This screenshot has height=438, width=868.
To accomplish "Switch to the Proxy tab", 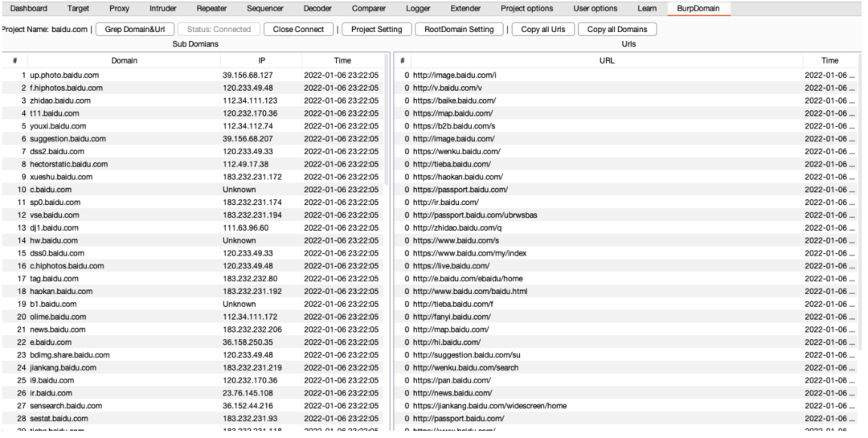I will click(x=119, y=8).
